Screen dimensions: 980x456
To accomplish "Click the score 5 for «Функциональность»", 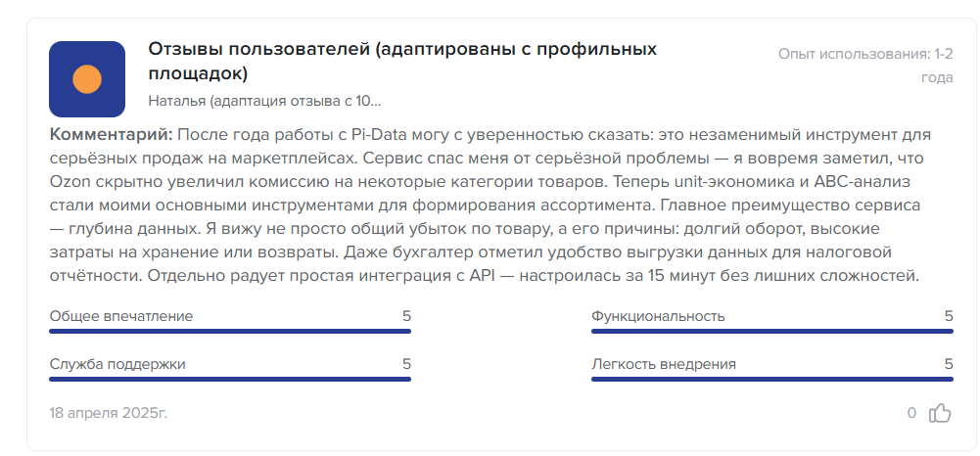I will [949, 316].
